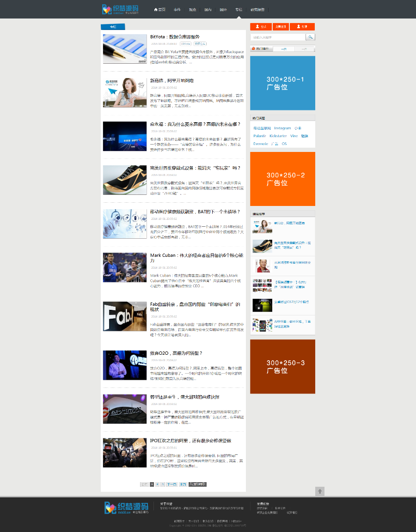Open the Fab由盛转衰 article title
416x532 pixels.
(195, 307)
